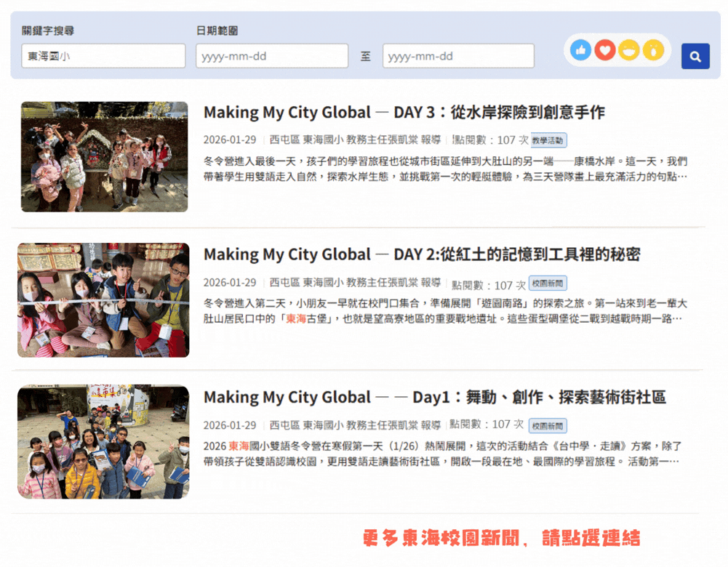Select the 校園新聞 tag on Day1 article

pos(548,426)
